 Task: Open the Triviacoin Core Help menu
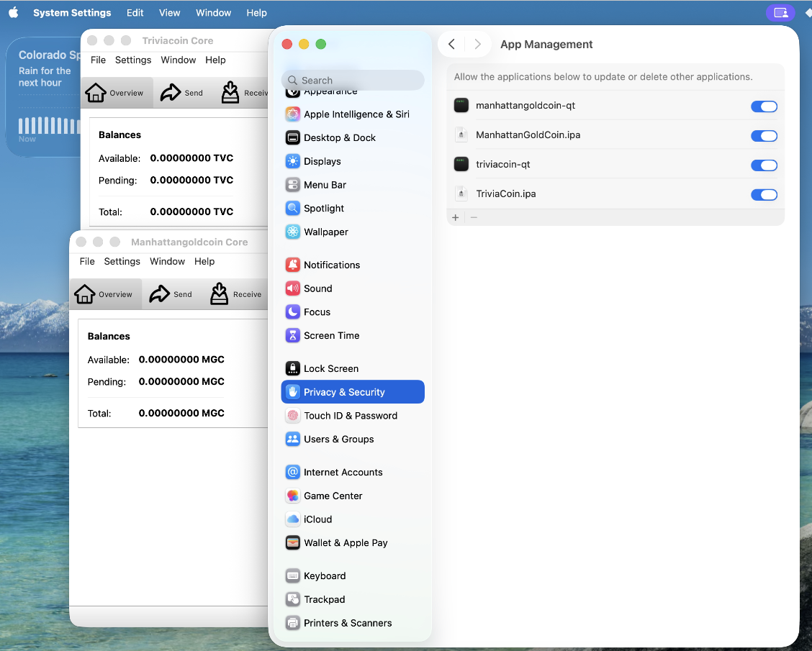(215, 60)
